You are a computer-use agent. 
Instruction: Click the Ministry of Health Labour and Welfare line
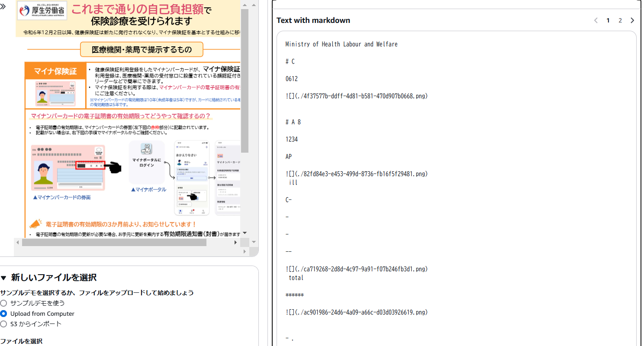(x=341, y=44)
